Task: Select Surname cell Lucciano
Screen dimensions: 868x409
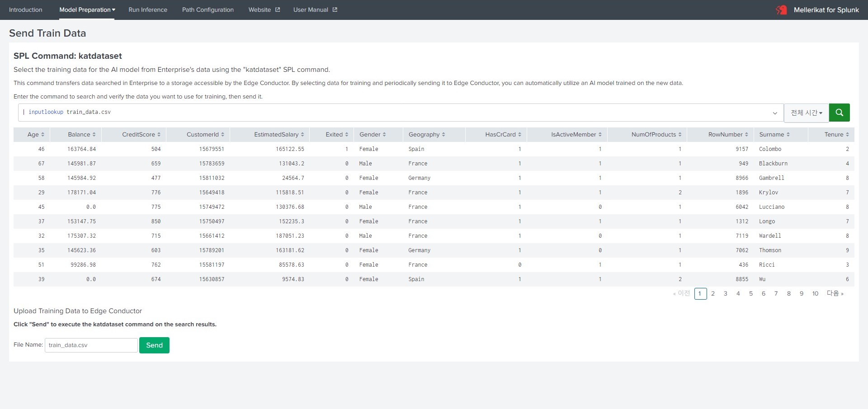Action: point(771,207)
